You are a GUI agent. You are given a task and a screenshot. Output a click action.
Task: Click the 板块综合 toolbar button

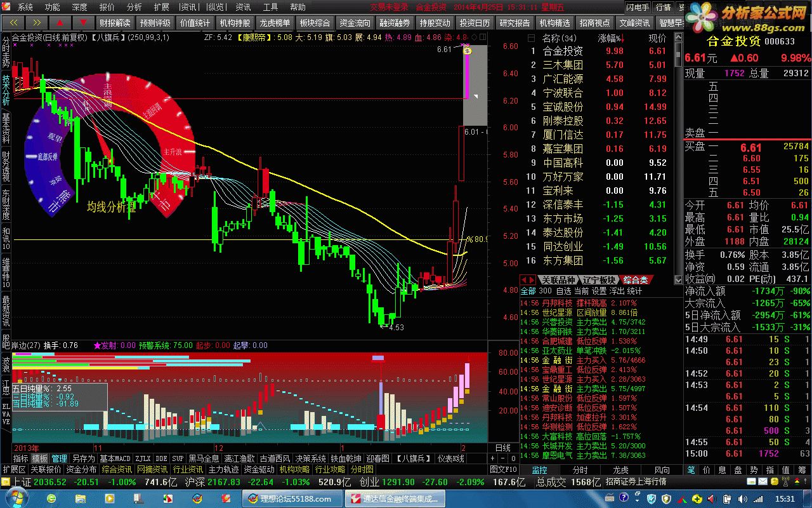pos(315,22)
